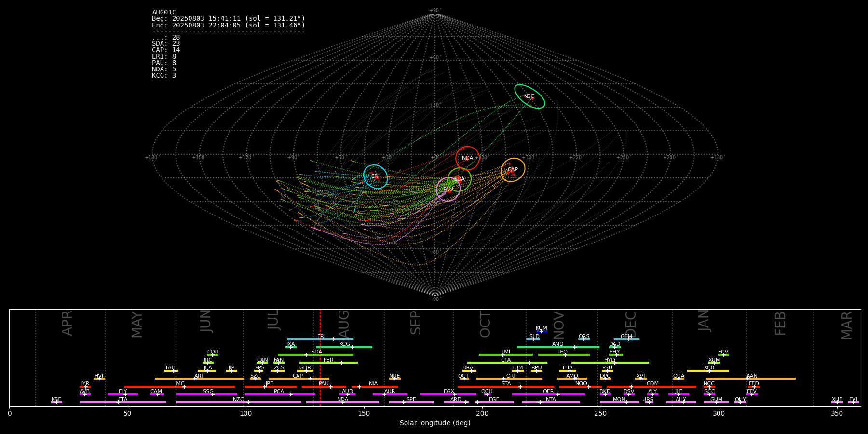Click the 'Beg: 20250803 15:41:11' line
Screen dimensions: 868x434
click(229, 19)
